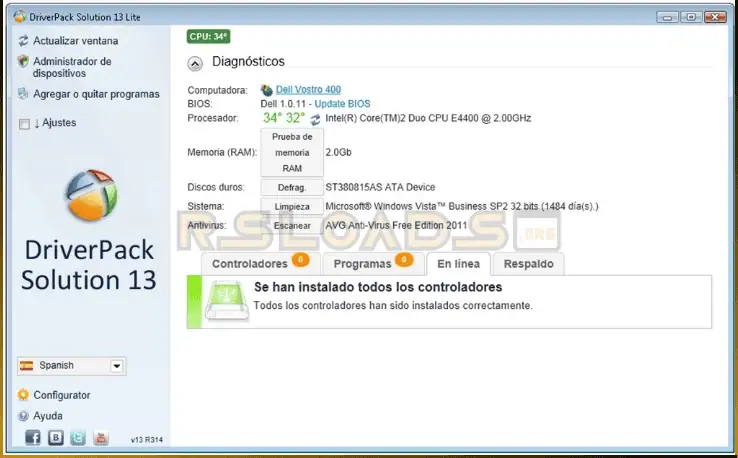Click Se han instalado todos los controladores heading

click(378, 287)
